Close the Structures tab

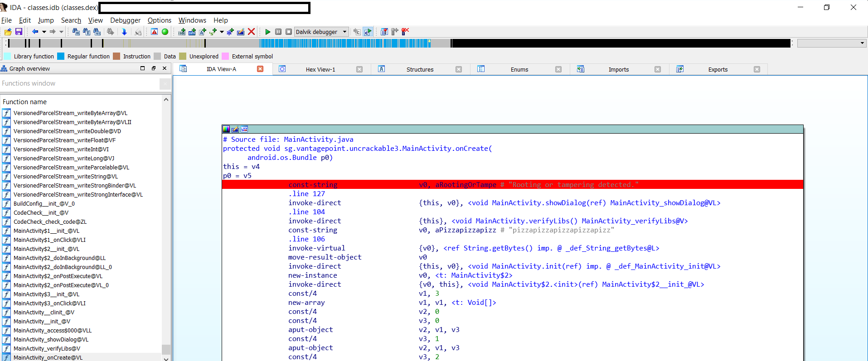click(x=459, y=69)
